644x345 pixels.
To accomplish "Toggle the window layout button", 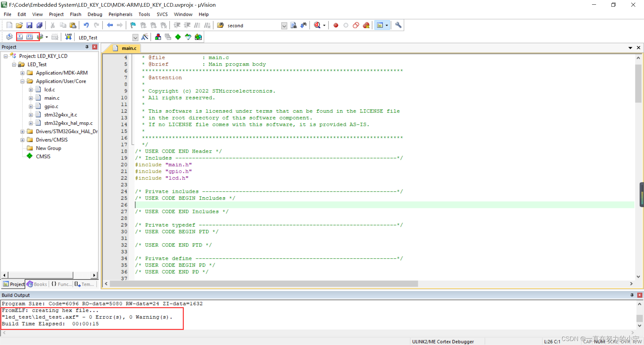I will click(380, 25).
